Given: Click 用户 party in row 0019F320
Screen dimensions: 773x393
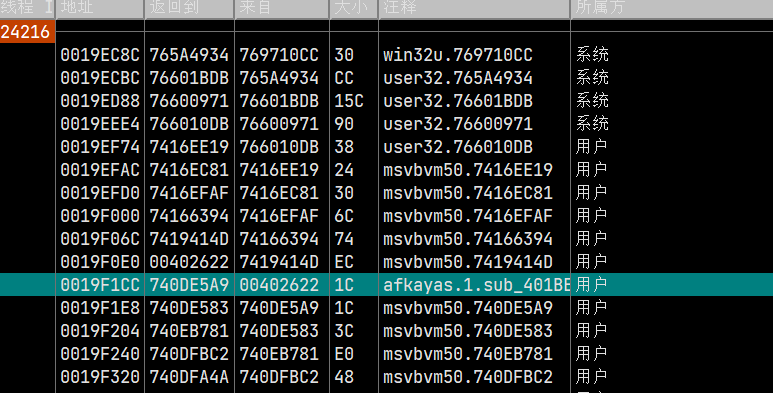Looking at the screenshot, I should [591, 377].
